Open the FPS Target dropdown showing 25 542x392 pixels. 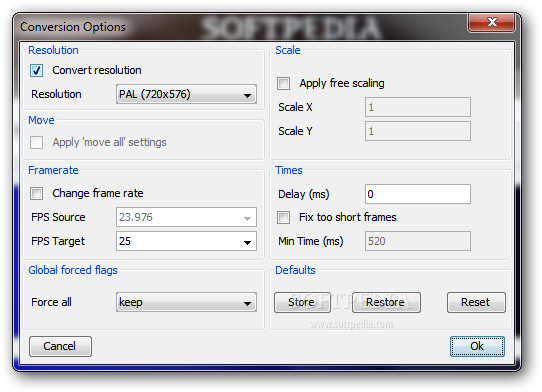186,241
